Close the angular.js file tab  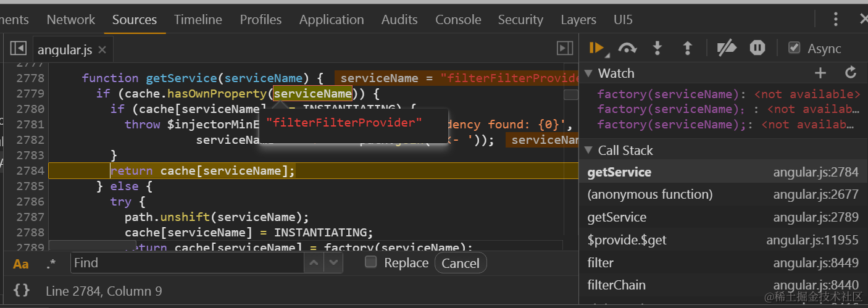pos(102,50)
